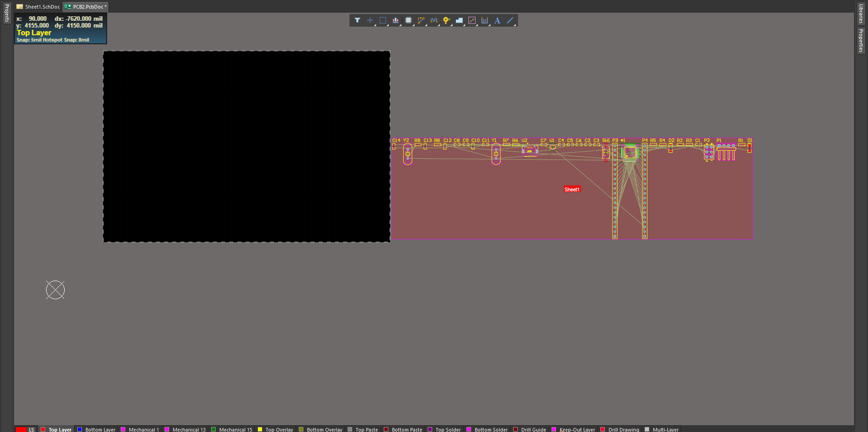Screen dimensions: 868x432
Task: Click the D1 designator label
Action: point(750,141)
